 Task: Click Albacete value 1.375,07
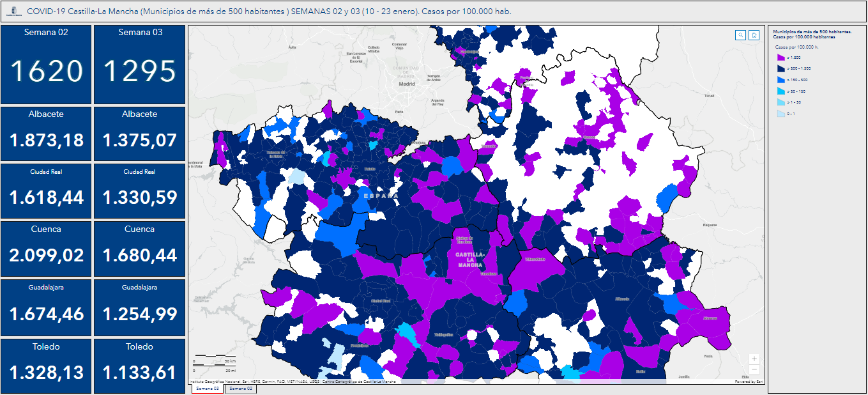(139, 141)
